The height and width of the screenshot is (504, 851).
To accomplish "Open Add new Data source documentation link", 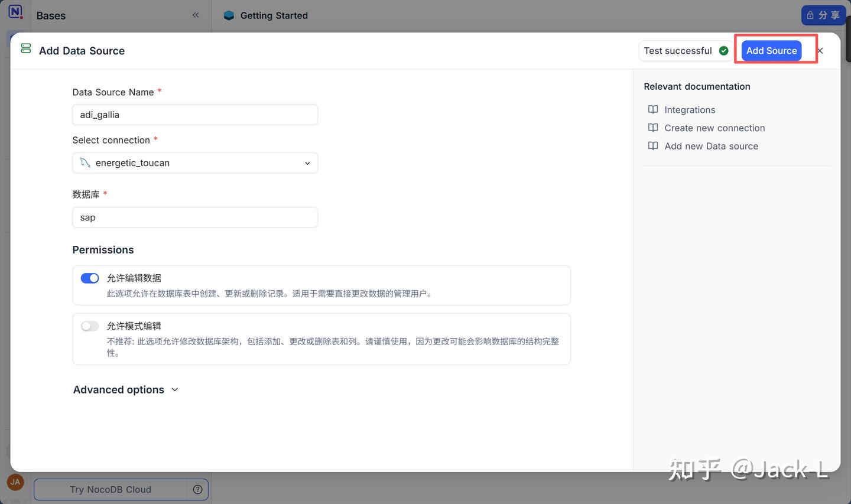I will (x=711, y=147).
